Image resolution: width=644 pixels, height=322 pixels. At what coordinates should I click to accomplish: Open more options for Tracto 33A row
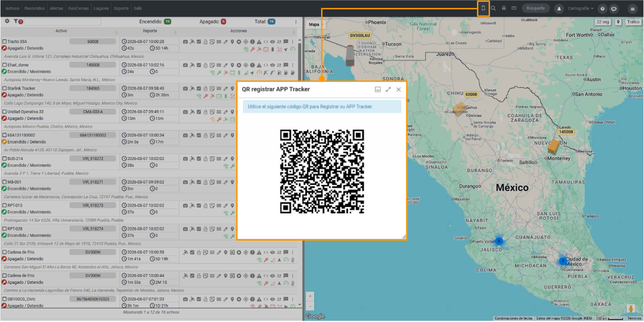pyautogui.click(x=293, y=42)
